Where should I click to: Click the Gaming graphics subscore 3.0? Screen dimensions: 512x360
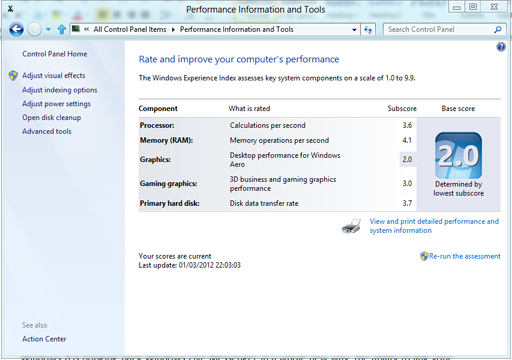[407, 184]
